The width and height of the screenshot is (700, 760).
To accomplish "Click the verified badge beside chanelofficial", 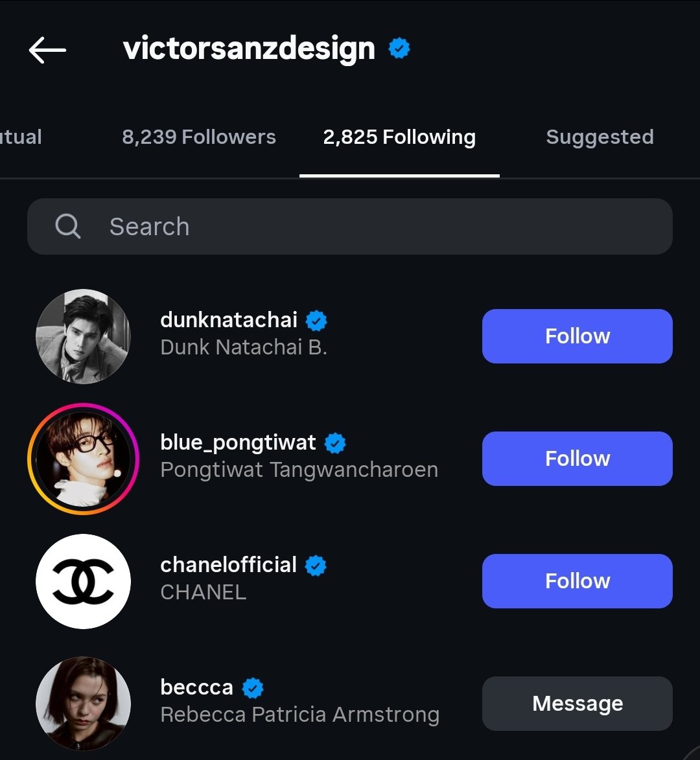I will (316, 565).
